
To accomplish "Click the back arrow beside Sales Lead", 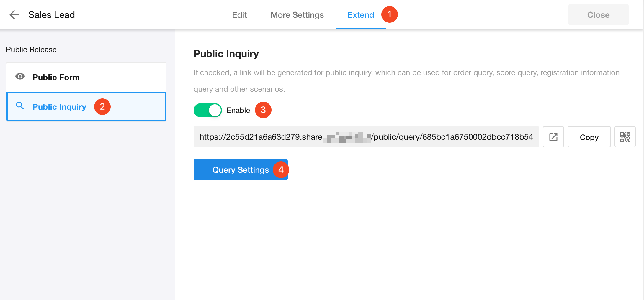I will (14, 15).
